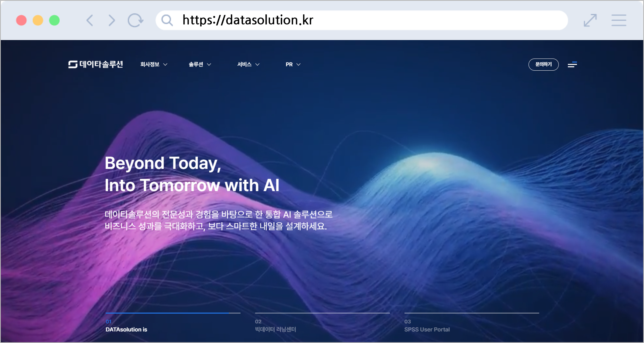Click the browser forward arrow
The height and width of the screenshot is (343, 644).
[112, 20]
